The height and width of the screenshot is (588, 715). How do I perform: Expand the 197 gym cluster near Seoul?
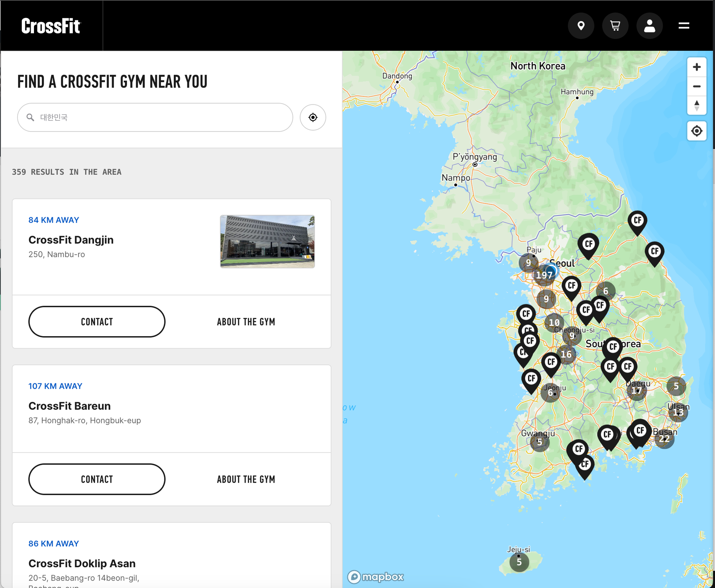point(544,275)
